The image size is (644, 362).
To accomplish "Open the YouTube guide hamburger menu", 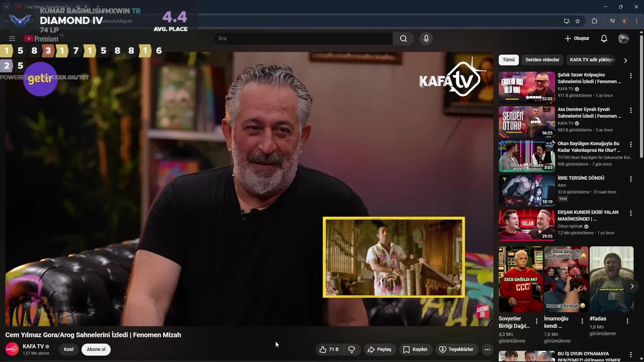I will (x=12, y=39).
